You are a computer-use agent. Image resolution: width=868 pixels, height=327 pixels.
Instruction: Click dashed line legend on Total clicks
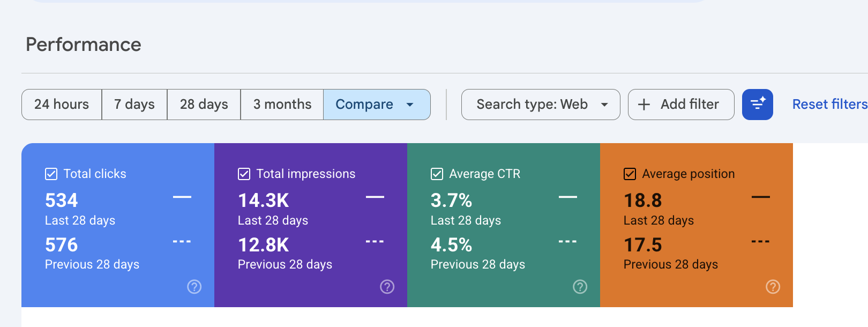coord(182,242)
